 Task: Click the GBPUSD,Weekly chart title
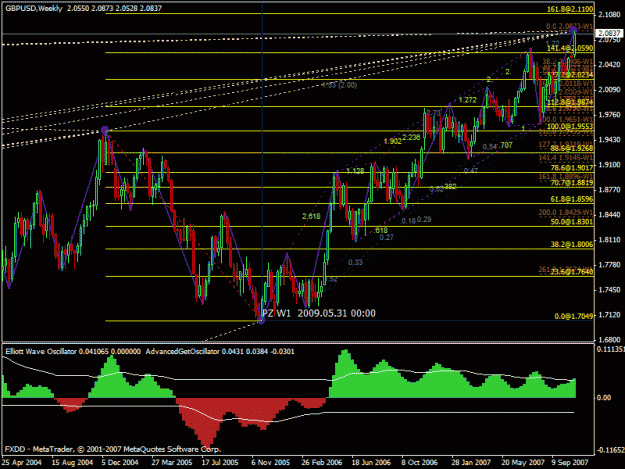pos(34,8)
